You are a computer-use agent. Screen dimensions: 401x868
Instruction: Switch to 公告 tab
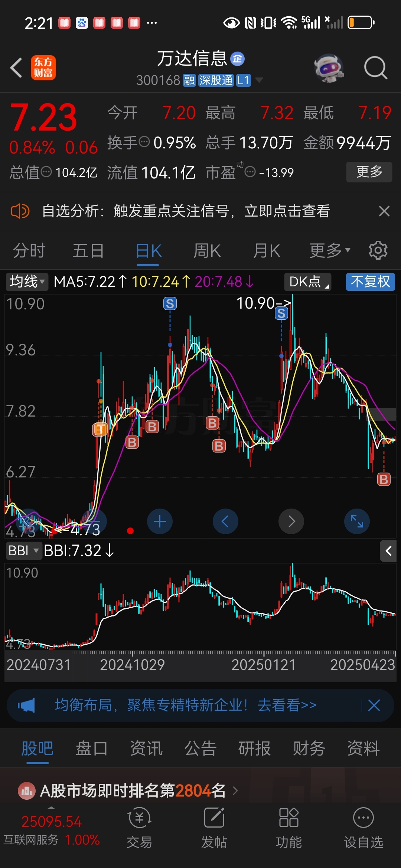click(200, 748)
